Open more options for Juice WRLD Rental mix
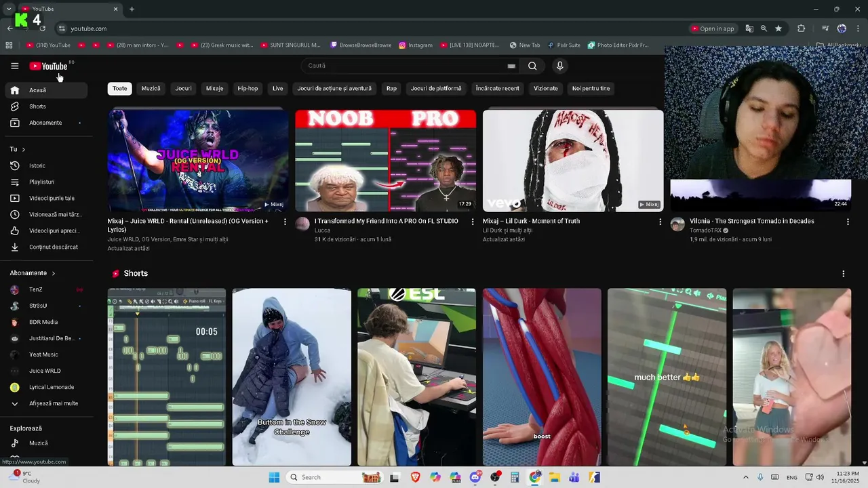This screenshot has height=488, width=868. (x=285, y=222)
